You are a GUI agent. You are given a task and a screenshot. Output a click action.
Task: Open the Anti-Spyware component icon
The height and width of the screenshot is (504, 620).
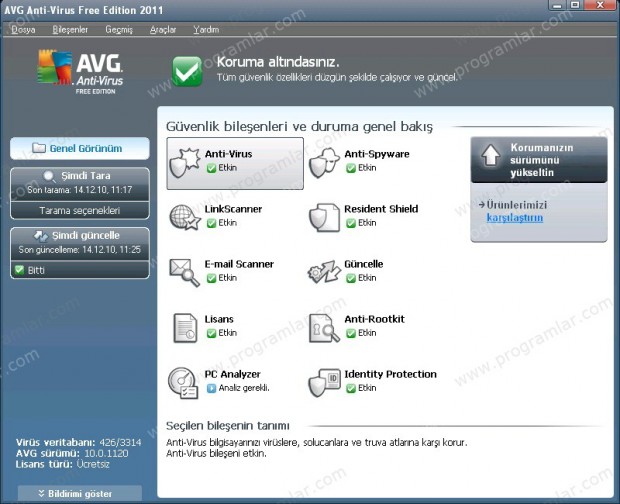[x=324, y=163]
